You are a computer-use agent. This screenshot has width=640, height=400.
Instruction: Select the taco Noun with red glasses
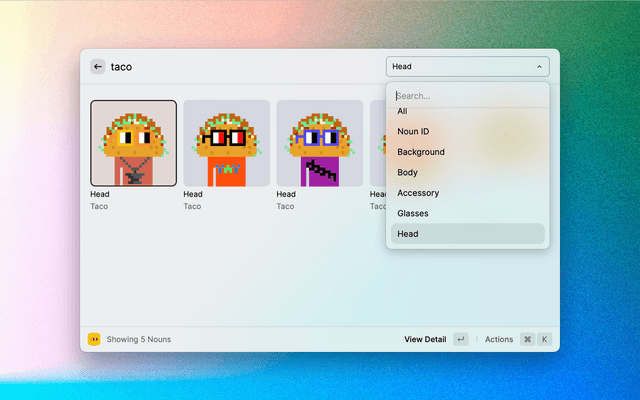(x=226, y=143)
